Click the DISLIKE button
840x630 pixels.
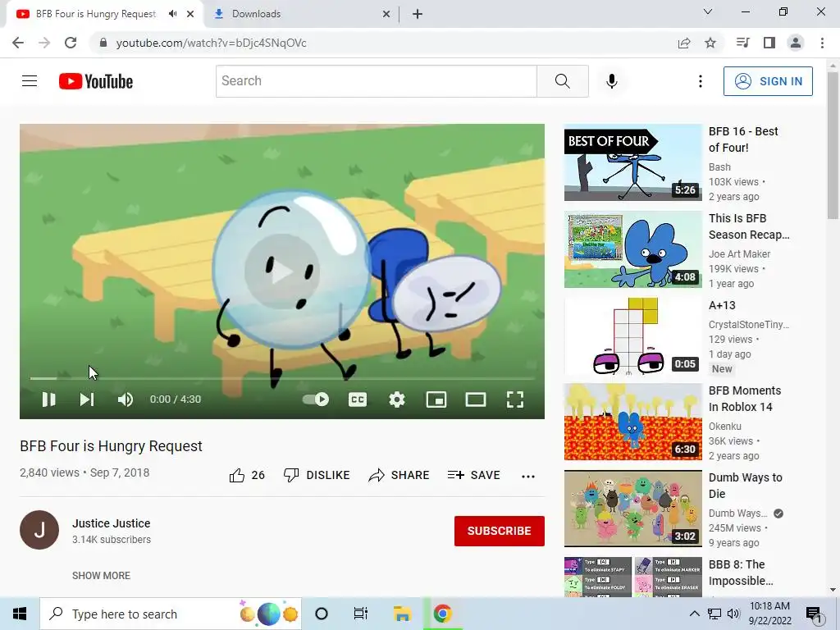click(317, 475)
